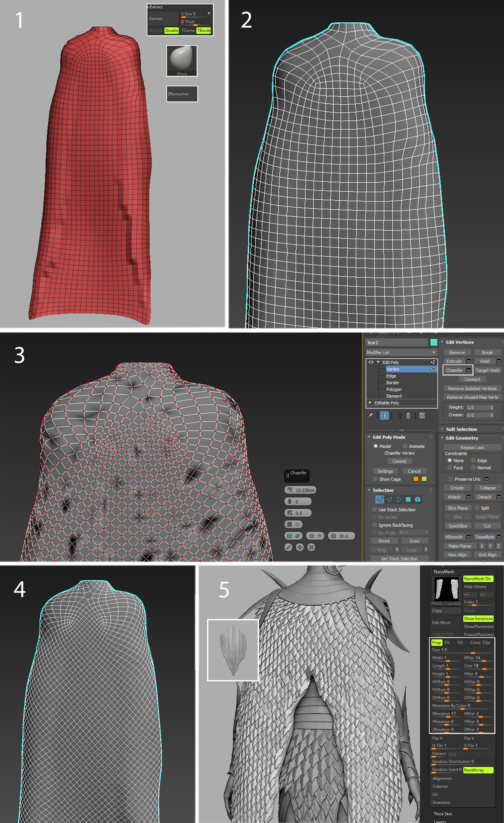
Task: Collapse the Edit Poly Mode rollout
Action: pyautogui.click(x=369, y=437)
